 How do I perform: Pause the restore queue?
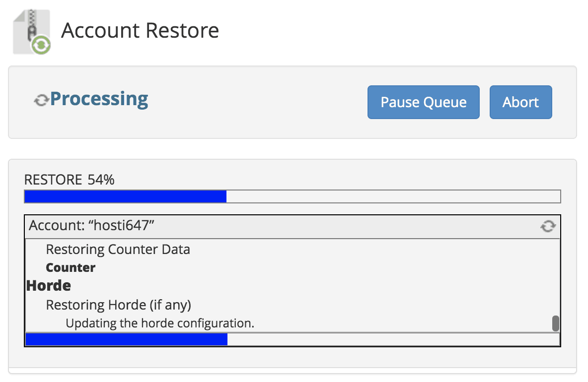pos(423,102)
